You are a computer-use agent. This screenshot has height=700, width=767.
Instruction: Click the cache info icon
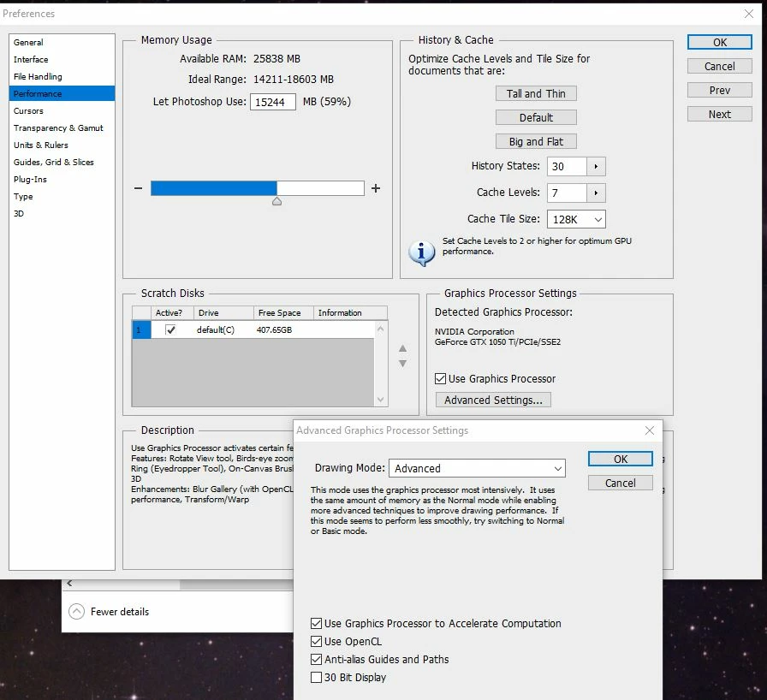point(421,252)
